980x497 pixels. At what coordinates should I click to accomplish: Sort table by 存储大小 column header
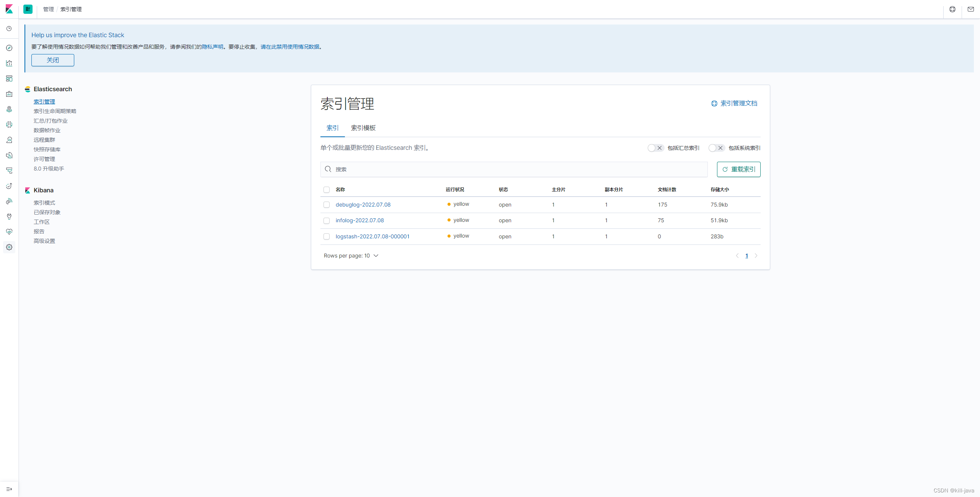720,190
